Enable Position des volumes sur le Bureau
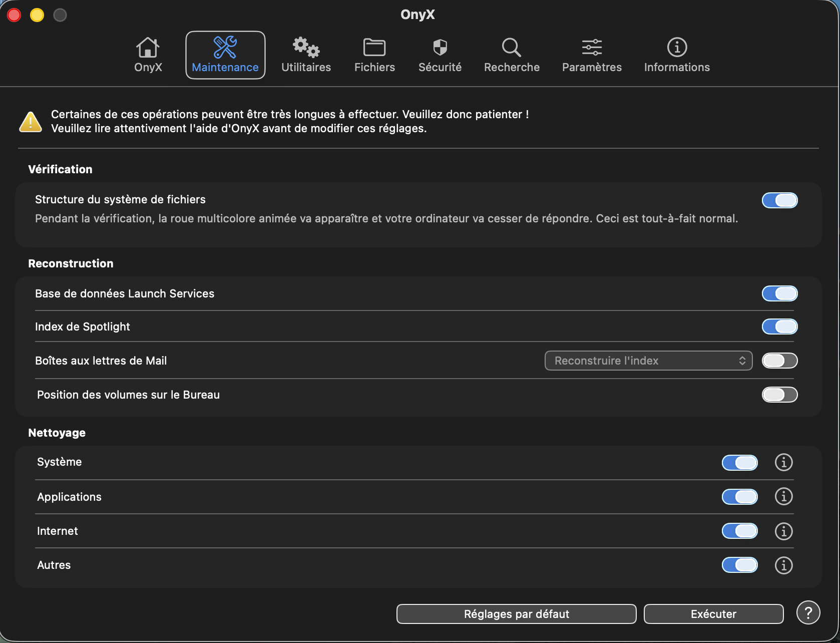This screenshot has width=840, height=643. 779,395
